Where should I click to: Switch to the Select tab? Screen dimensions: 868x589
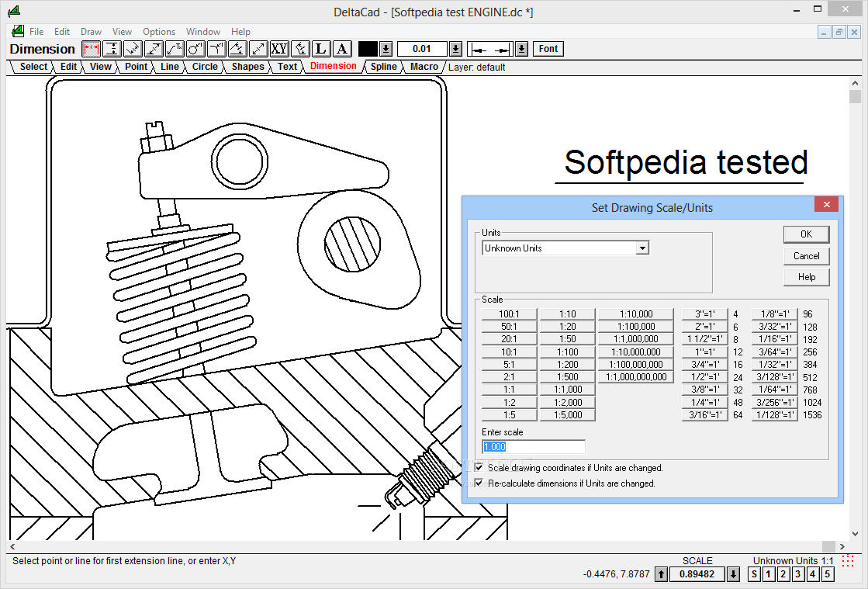point(33,67)
